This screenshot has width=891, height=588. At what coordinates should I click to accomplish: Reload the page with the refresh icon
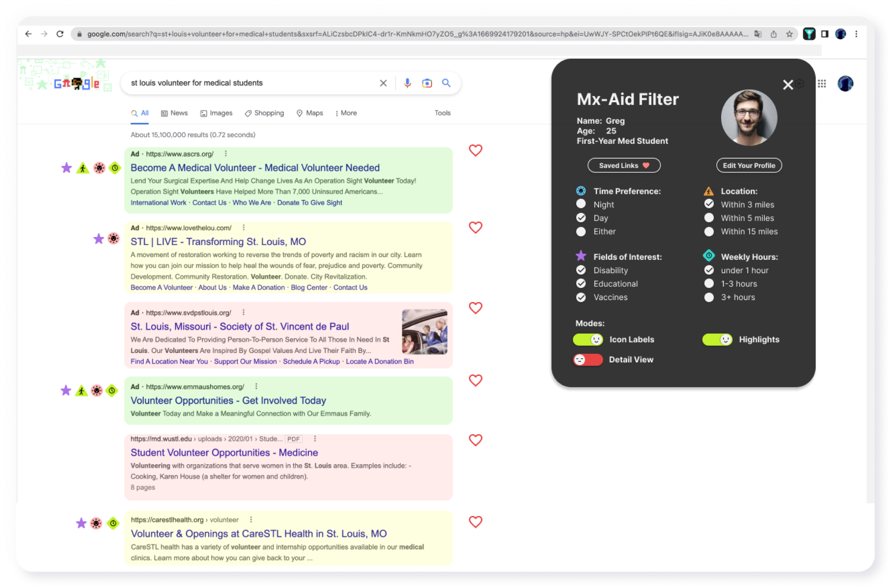click(60, 34)
